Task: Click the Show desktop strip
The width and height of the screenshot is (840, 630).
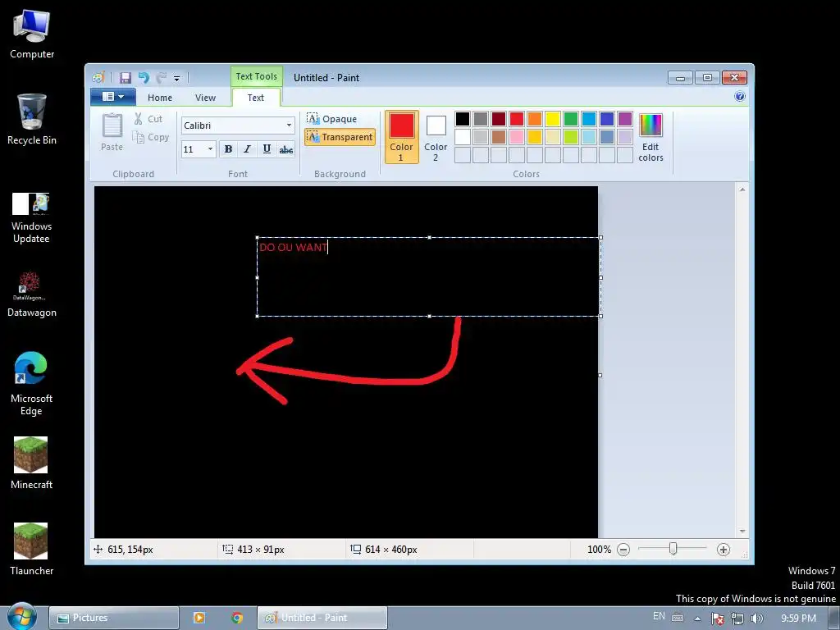Action: click(834, 619)
